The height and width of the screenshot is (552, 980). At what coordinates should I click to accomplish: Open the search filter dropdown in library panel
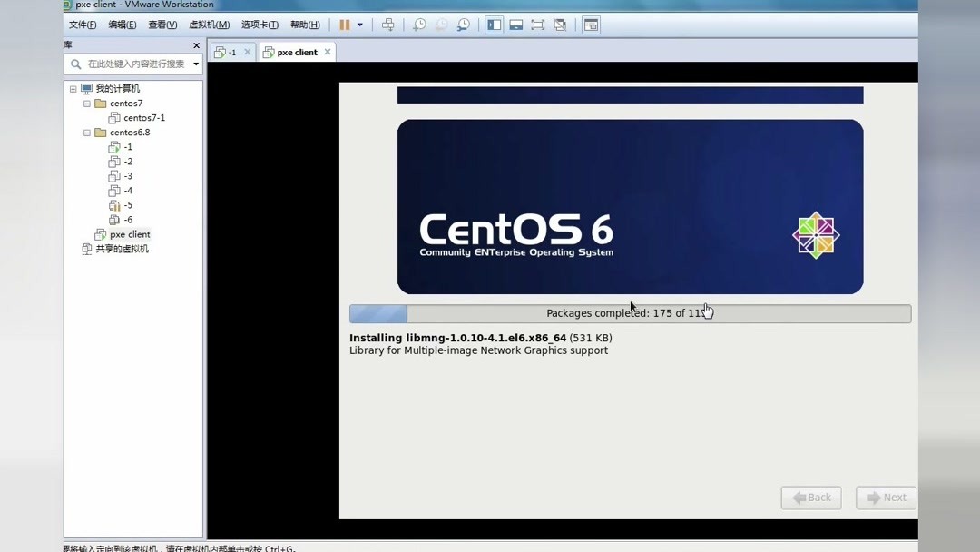point(195,64)
